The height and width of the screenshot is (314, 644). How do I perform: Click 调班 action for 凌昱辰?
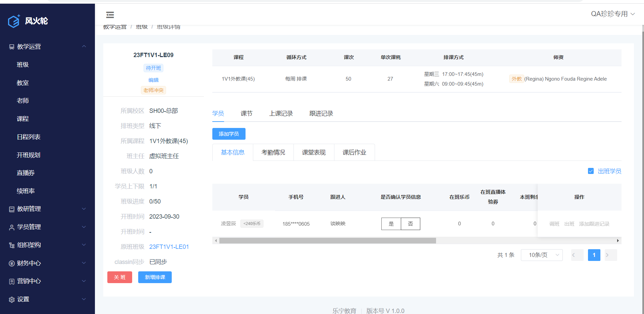tap(554, 224)
